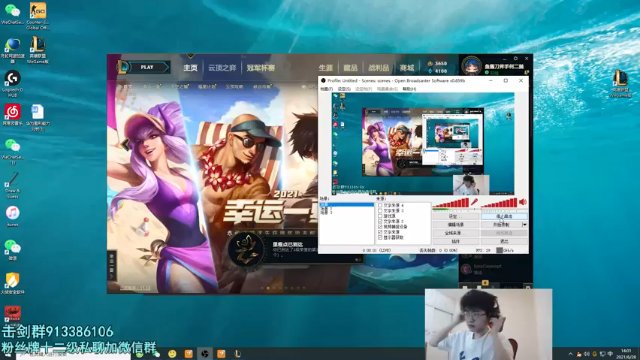
Task: Adjust the microphone volume bar in OBS
Action: click(451, 203)
